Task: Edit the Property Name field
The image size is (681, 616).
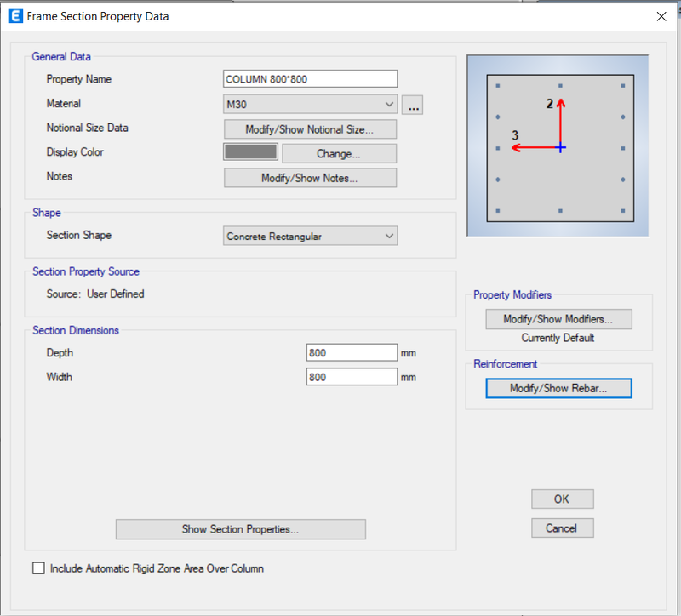Action: [x=310, y=79]
